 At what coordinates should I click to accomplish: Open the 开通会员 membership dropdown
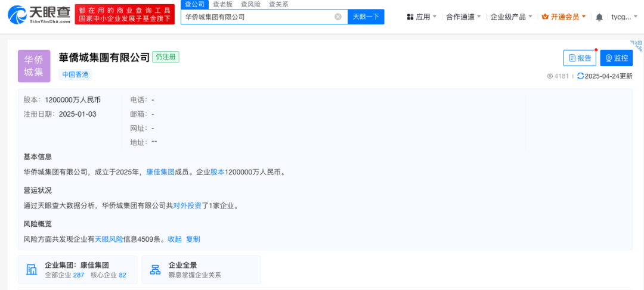pos(564,17)
